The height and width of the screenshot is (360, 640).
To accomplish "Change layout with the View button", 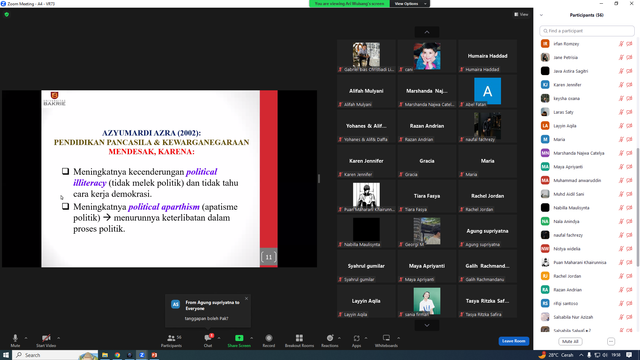I will pyautogui.click(x=521, y=14).
